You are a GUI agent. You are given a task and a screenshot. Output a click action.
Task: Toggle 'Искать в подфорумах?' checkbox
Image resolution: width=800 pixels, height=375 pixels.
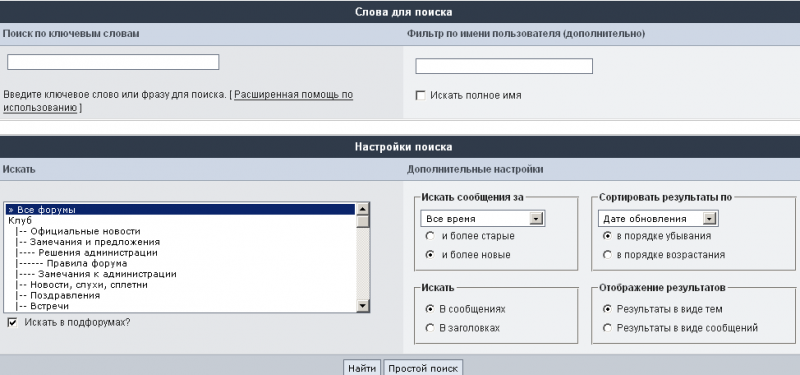coord(13,322)
